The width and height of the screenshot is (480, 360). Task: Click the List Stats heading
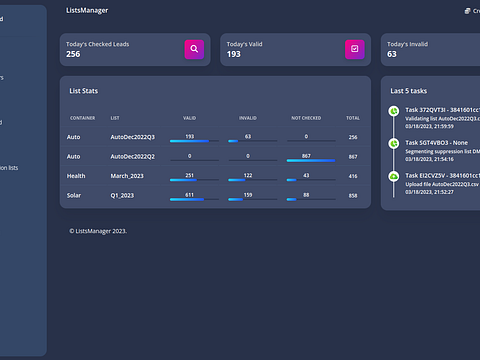84,91
